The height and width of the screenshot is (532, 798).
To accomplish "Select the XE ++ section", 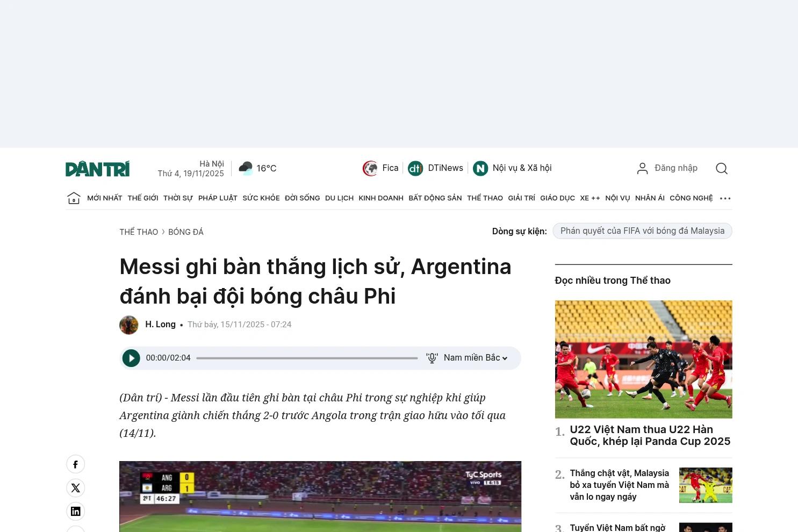I will (x=590, y=198).
